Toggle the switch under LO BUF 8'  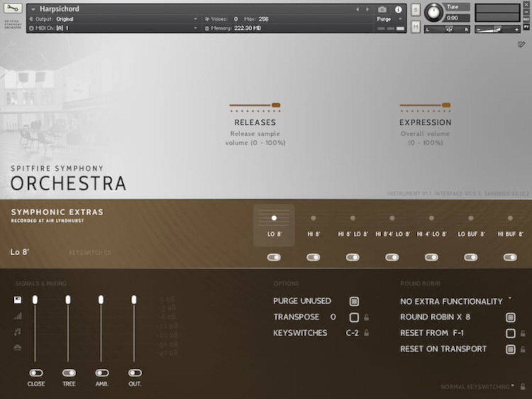click(471, 257)
